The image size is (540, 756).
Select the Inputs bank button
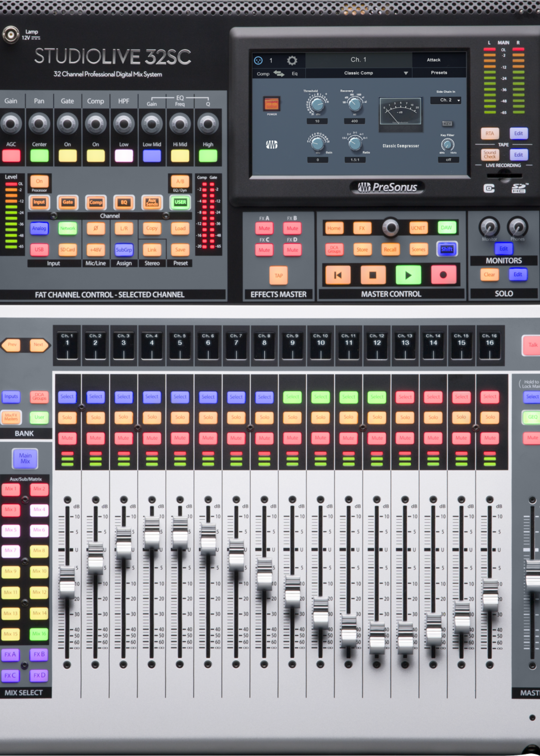pyautogui.click(x=11, y=396)
